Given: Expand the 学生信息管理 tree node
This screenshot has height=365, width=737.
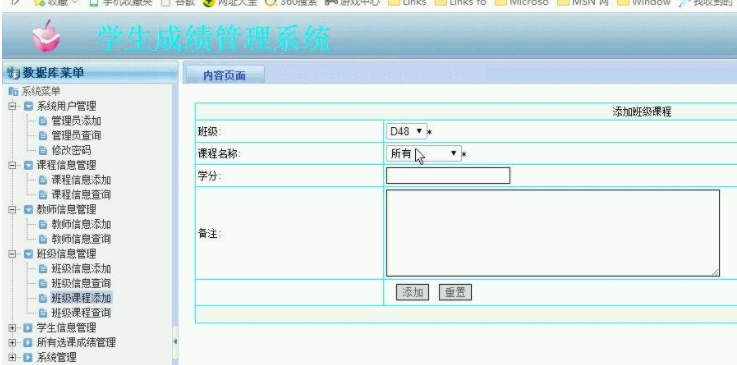Looking at the screenshot, I should (x=12, y=327).
